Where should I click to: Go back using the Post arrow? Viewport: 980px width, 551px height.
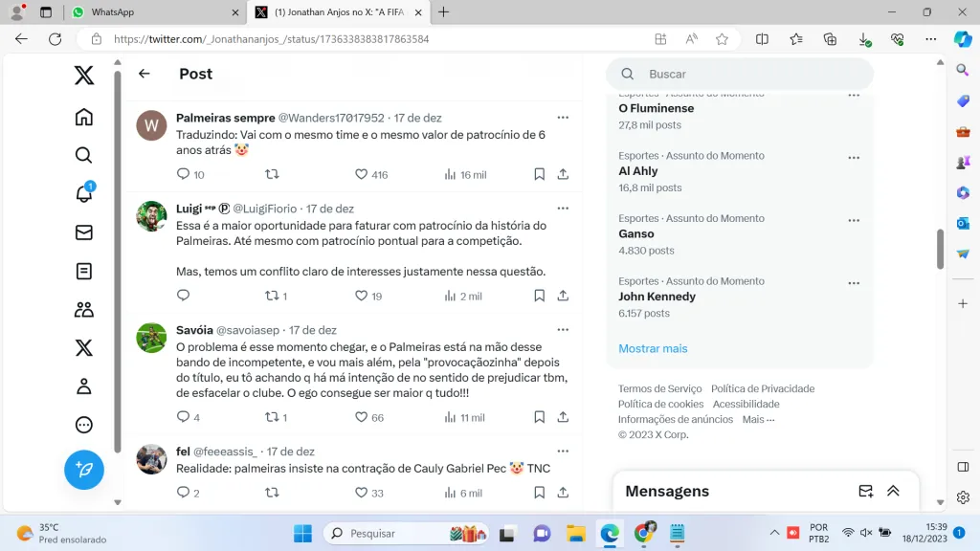(145, 74)
